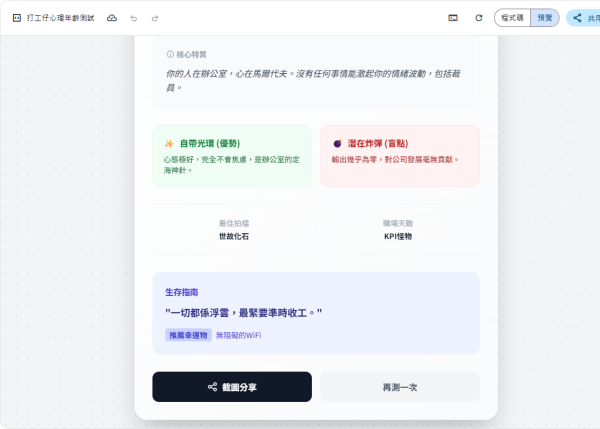Click the 世故化石 best partner value
This screenshot has width=600, height=429.
click(234, 237)
